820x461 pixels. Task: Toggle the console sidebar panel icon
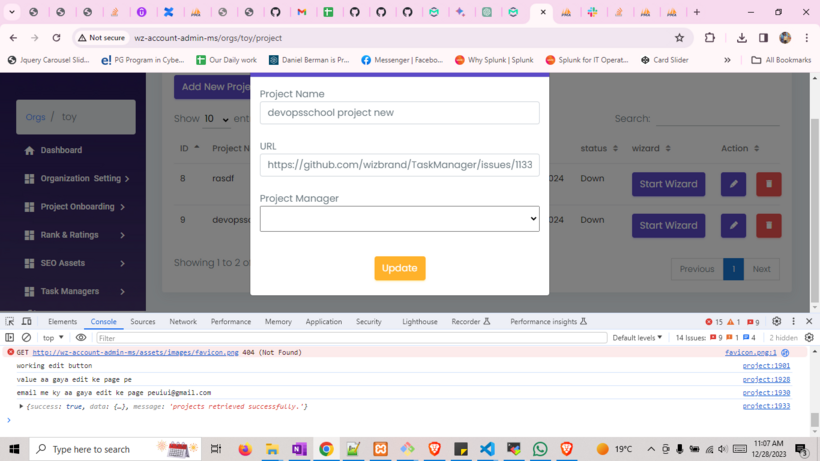click(10, 338)
